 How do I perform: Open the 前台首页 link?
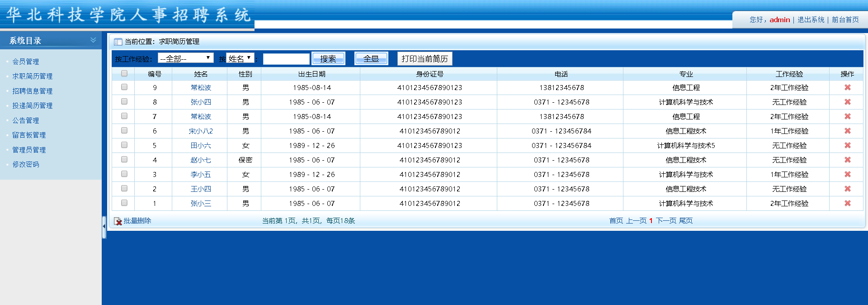[845, 20]
